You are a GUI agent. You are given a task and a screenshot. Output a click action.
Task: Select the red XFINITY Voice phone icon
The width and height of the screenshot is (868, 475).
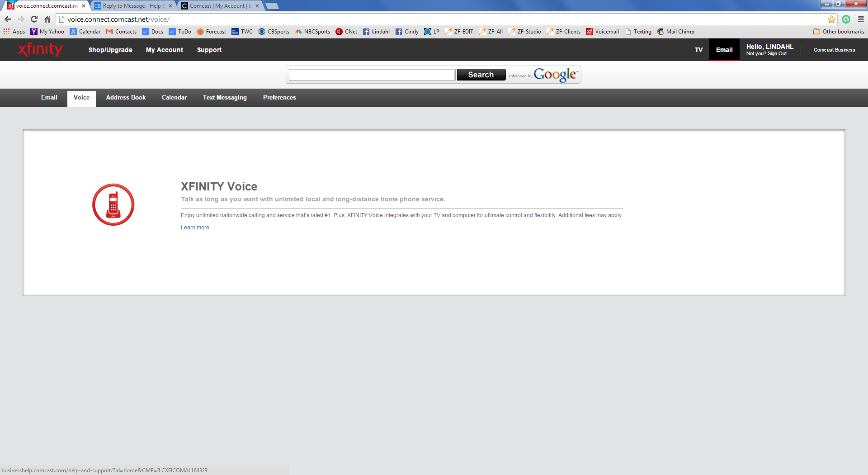113,204
